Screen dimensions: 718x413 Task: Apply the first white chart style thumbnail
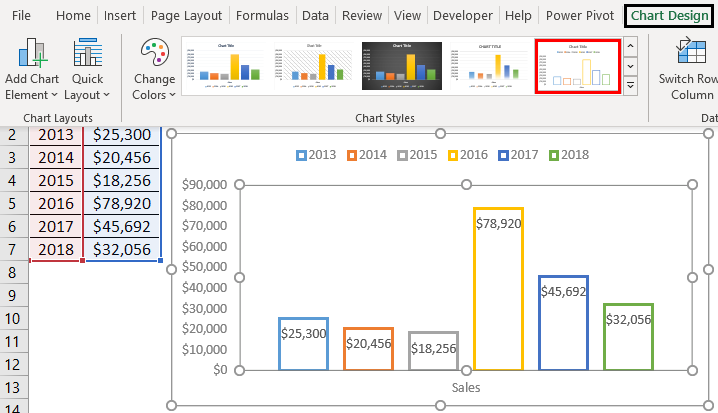[226, 66]
